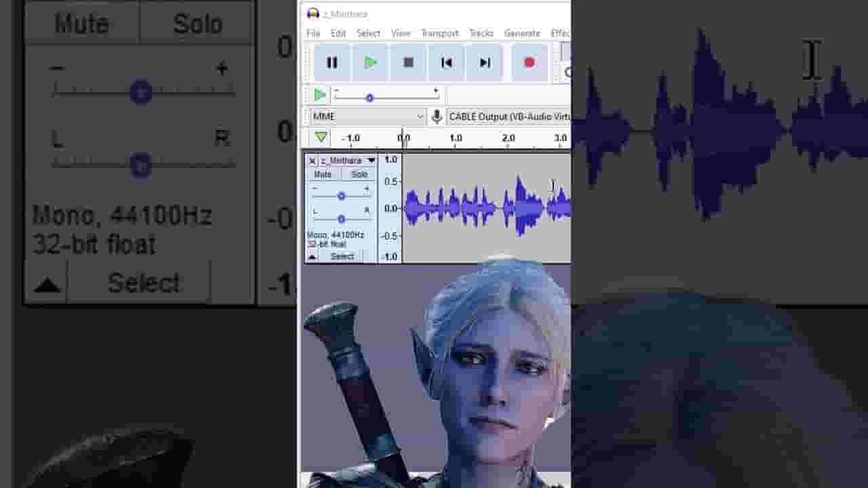This screenshot has width=868, height=488.
Task: Open the Tracks menu
Action: (481, 33)
